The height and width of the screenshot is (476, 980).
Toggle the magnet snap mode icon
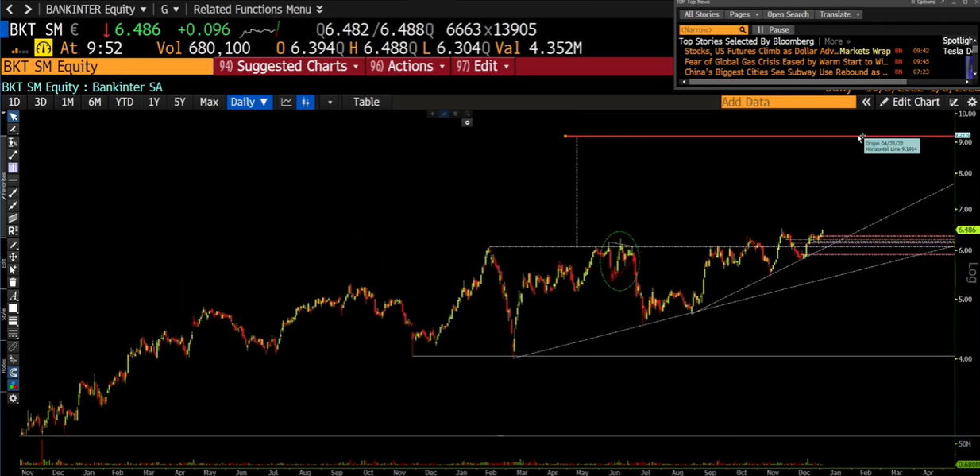pyautogui.click(x=13, y=372)
